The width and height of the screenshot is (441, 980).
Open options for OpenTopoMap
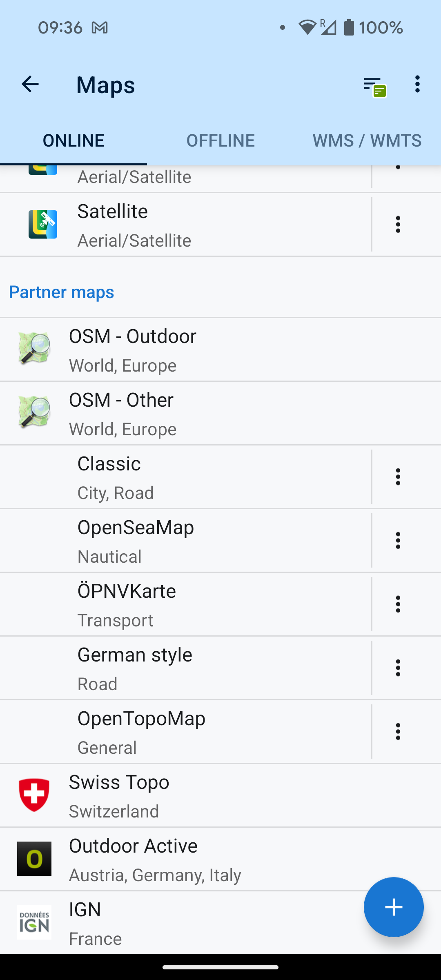(x=398, y=732)
